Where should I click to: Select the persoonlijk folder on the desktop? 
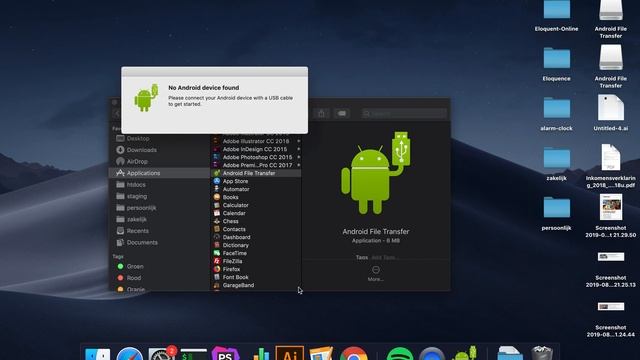[x=556, y=213]
